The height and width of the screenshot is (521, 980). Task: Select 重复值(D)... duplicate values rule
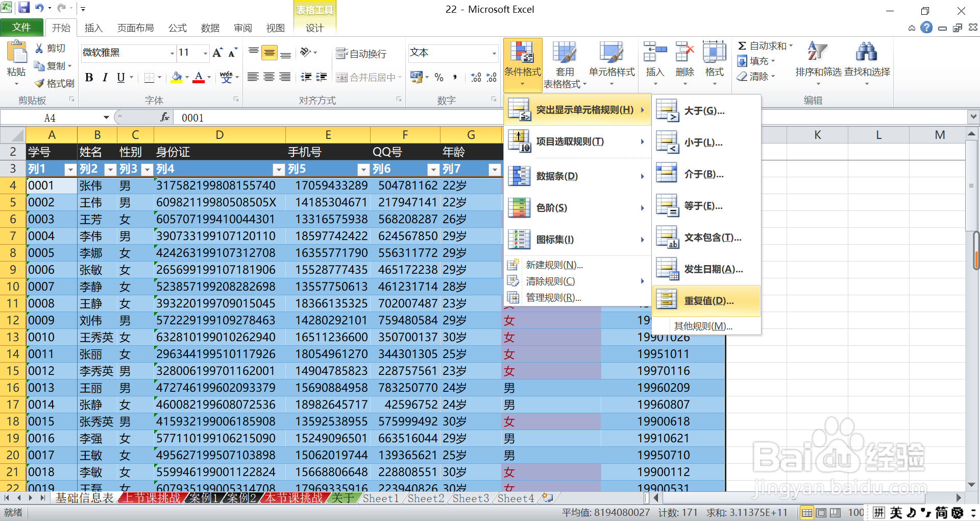click(706, 301)
